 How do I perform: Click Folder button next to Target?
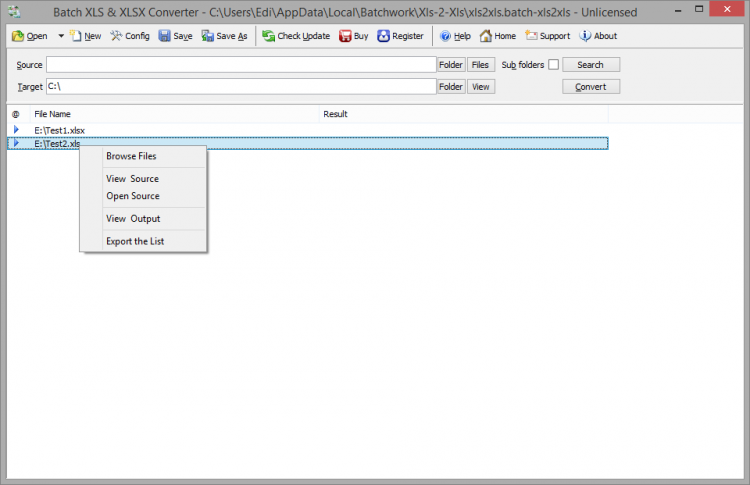point(451,87)
